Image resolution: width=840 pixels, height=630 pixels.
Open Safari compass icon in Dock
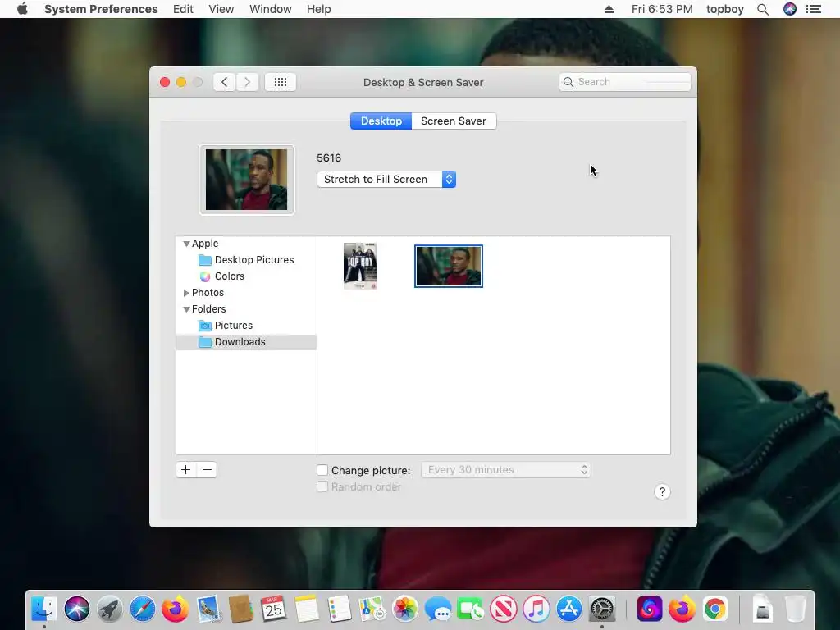coord(143,609)
